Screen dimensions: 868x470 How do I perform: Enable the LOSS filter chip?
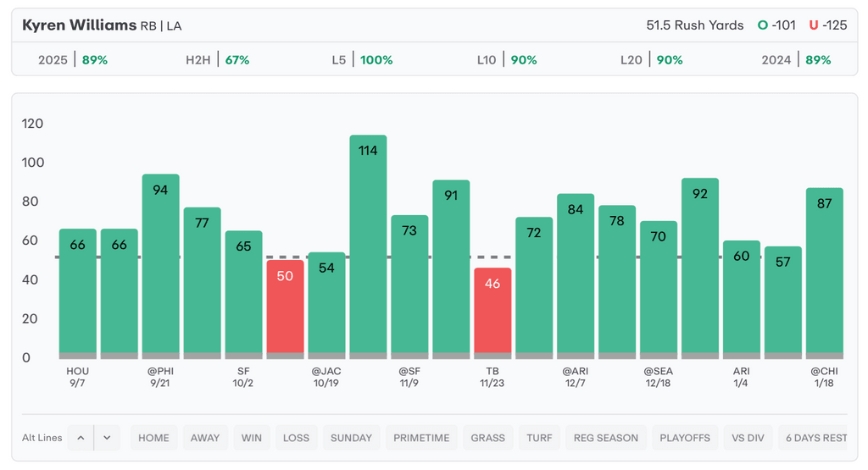[x=296, y=438]
